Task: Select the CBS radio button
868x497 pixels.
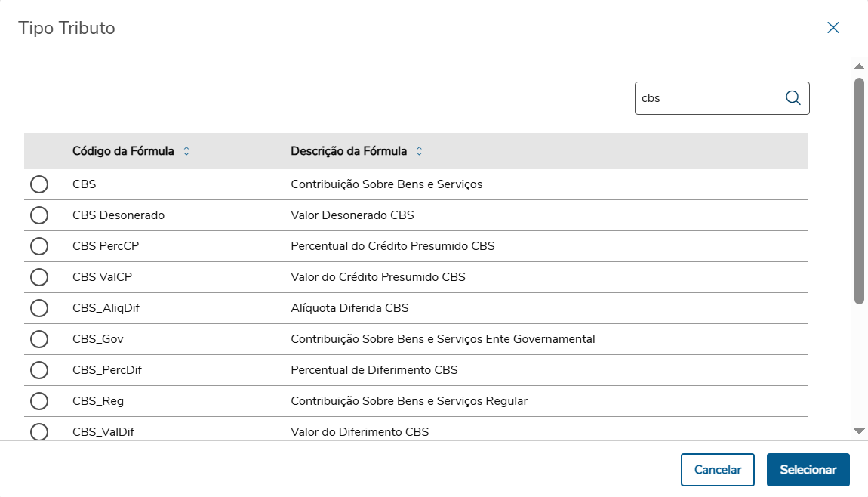Action: [39, 184]
